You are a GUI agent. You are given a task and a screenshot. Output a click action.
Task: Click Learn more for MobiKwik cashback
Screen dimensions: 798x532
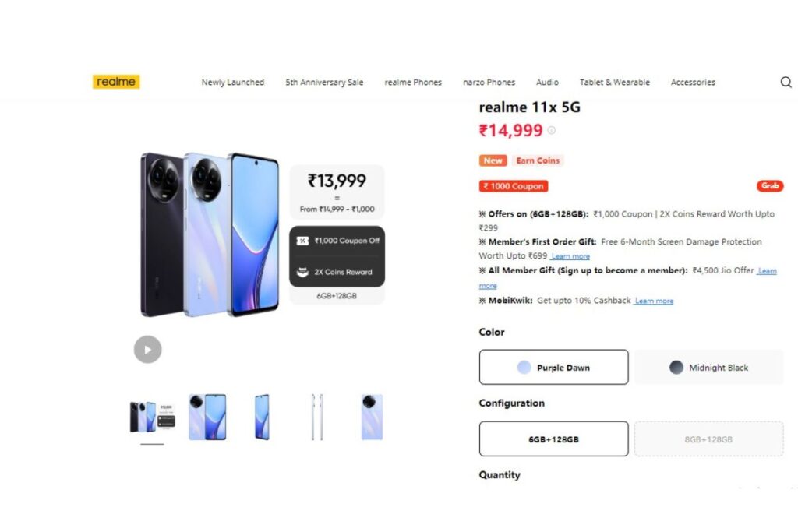[654, 301]
